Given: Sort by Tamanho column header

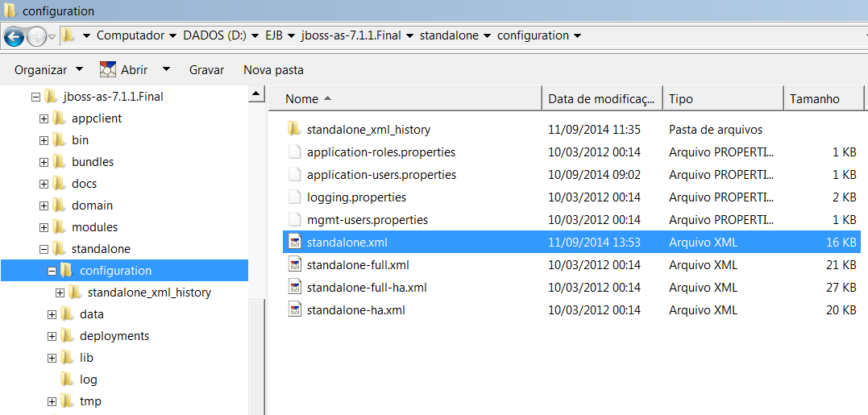Looking at the screenshot, I should (824, 99).
